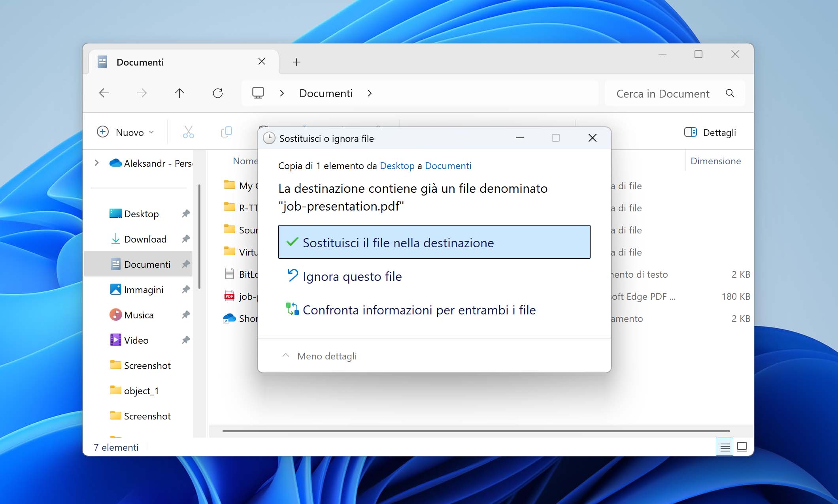Toggle the Dettagli details pane
838x504 pixels.
[x=710, y=132]
